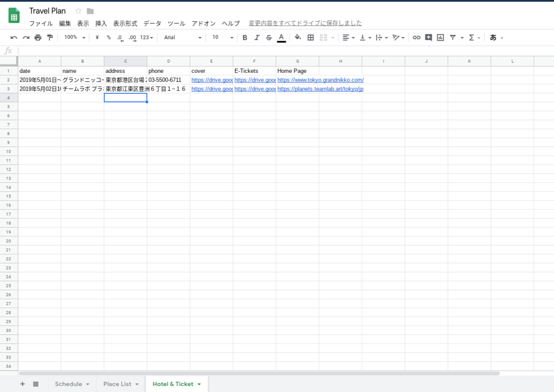Open text wrapping options
The image size is (554, 392).
[381, 37]
